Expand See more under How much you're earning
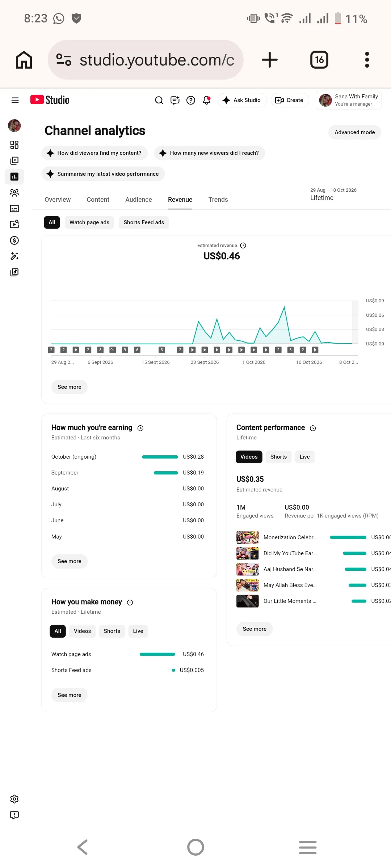 pos(70,561)
